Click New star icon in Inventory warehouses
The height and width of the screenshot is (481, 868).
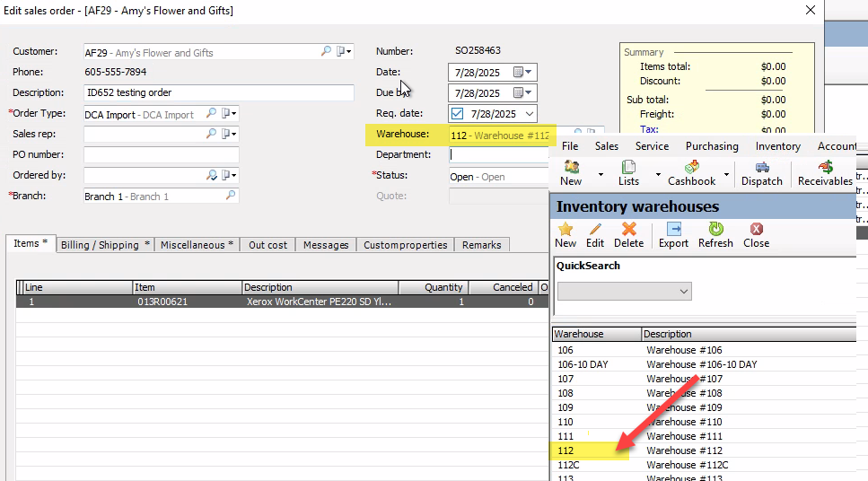point(566,235)
